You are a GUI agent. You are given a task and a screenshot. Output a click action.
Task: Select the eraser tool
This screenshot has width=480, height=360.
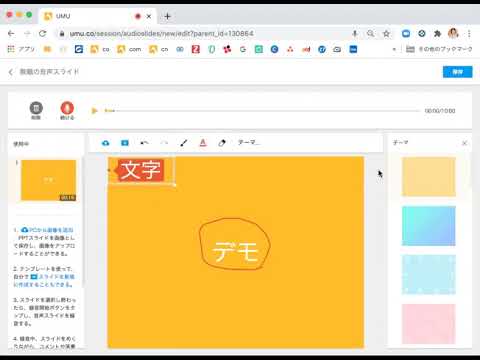click(x=222, y=143)
